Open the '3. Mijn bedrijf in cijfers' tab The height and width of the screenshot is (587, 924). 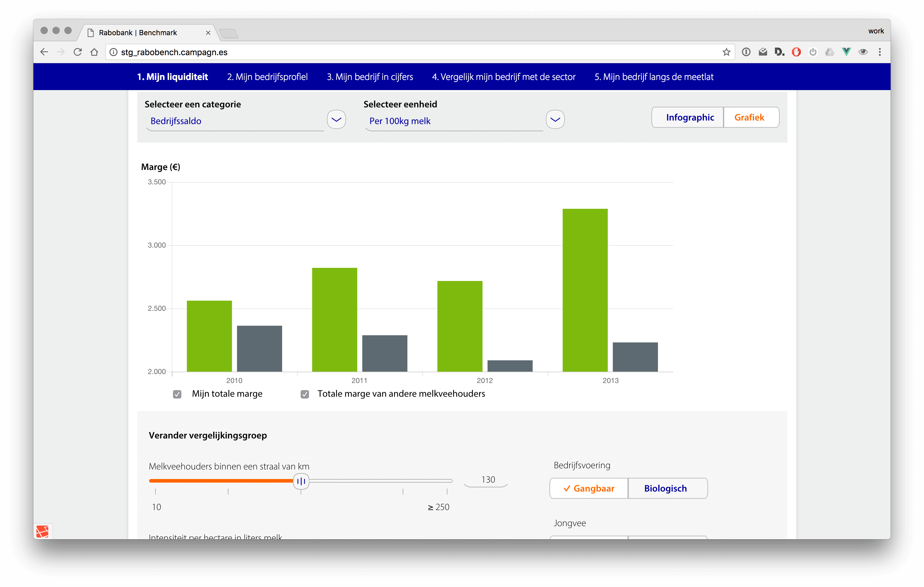pyautogui.click(x=370, y=77)
